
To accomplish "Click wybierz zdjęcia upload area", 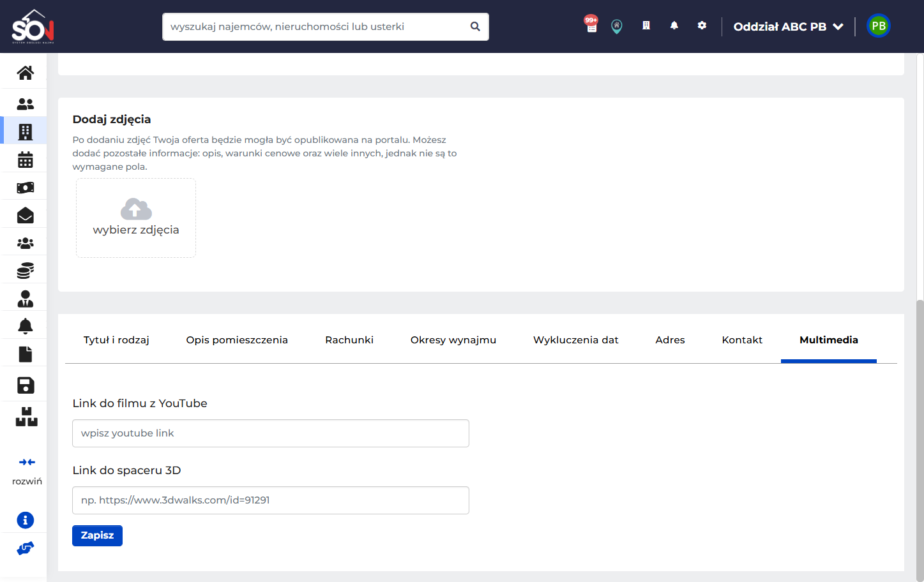I will pos(136,218).
